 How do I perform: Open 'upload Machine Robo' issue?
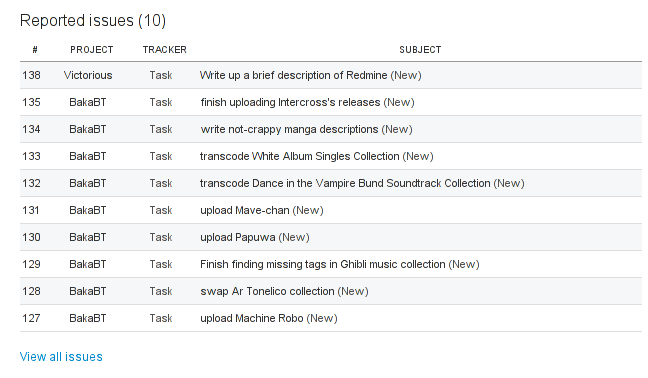coord(252,318)
